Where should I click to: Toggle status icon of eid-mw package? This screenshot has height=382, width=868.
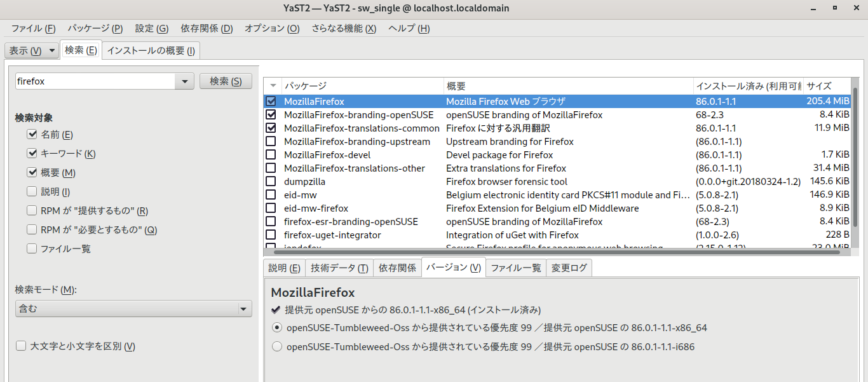271,195
